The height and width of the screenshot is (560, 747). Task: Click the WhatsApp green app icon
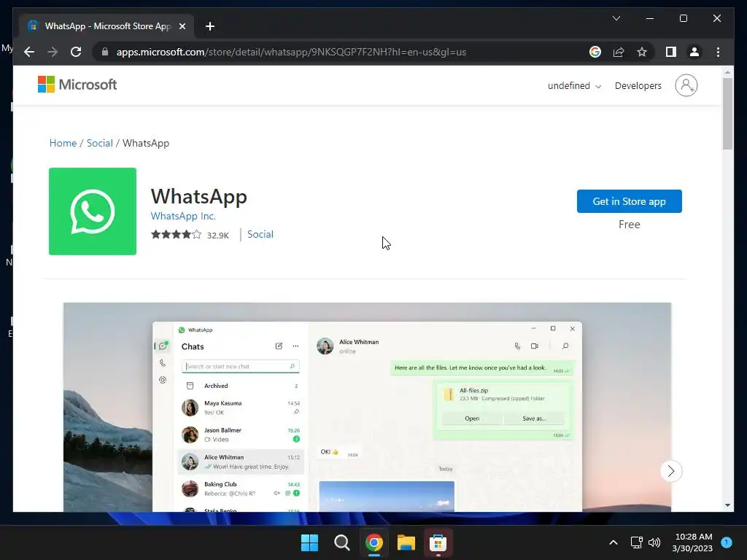[x=93, y=211]
